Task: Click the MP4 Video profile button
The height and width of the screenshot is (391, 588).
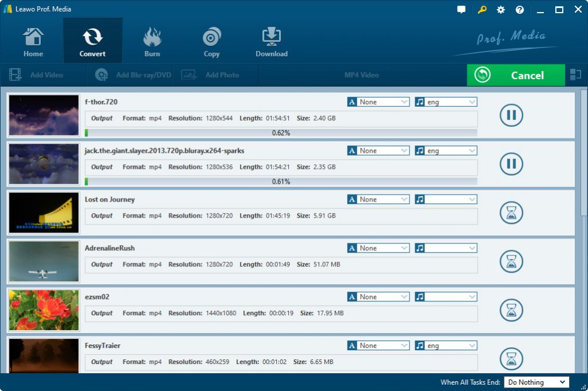Action: click(362, 75)
